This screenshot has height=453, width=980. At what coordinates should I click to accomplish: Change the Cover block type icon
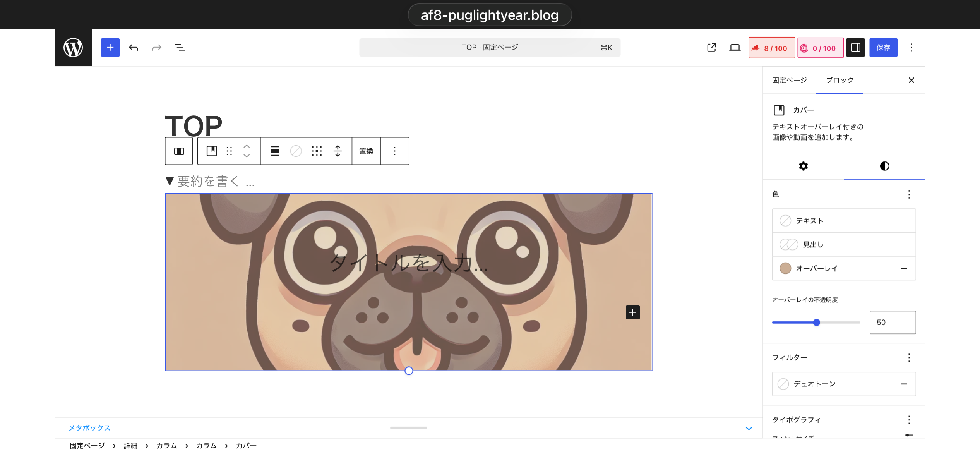(212, 151)
